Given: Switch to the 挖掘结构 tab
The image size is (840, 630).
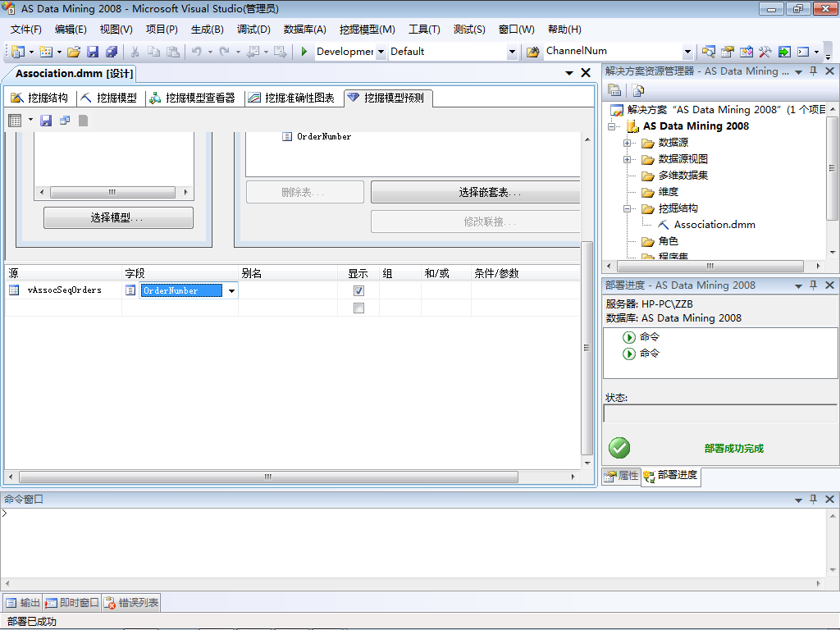Looking at the screenshot, I should coord(39,98).
